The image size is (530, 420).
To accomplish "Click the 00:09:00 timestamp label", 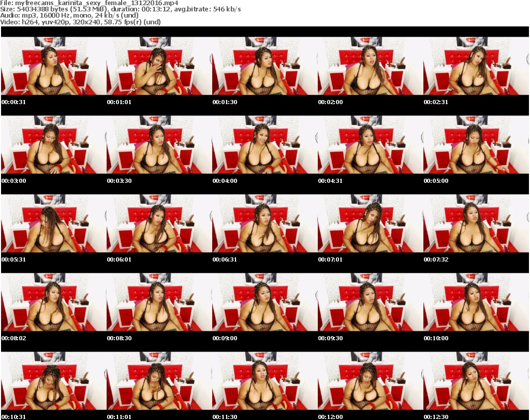I will [x=225, y=338].
